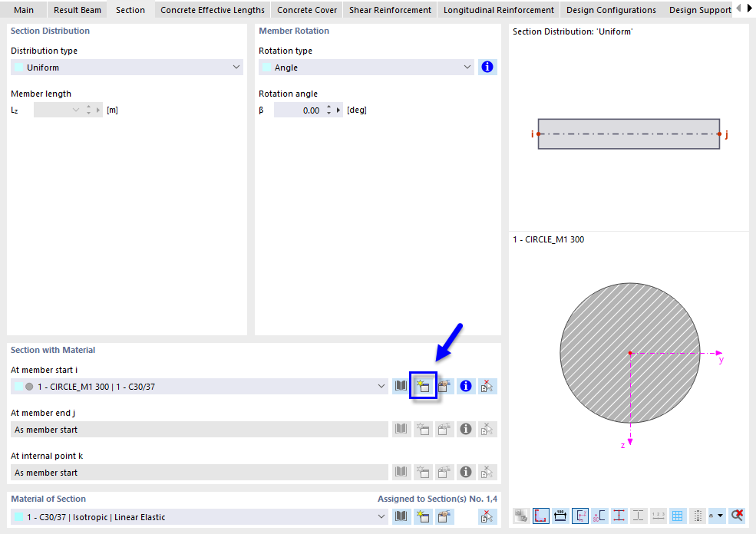Open the Shear Reinforcement tab
Image resolution: width=756 pixels, height=534 pixels.
coord(390,10)
